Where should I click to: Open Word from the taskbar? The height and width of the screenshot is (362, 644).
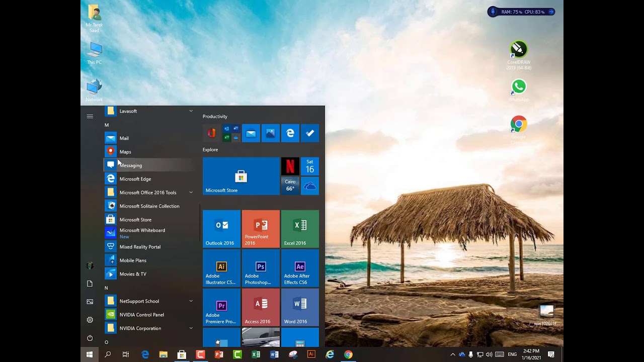[274, 354]
